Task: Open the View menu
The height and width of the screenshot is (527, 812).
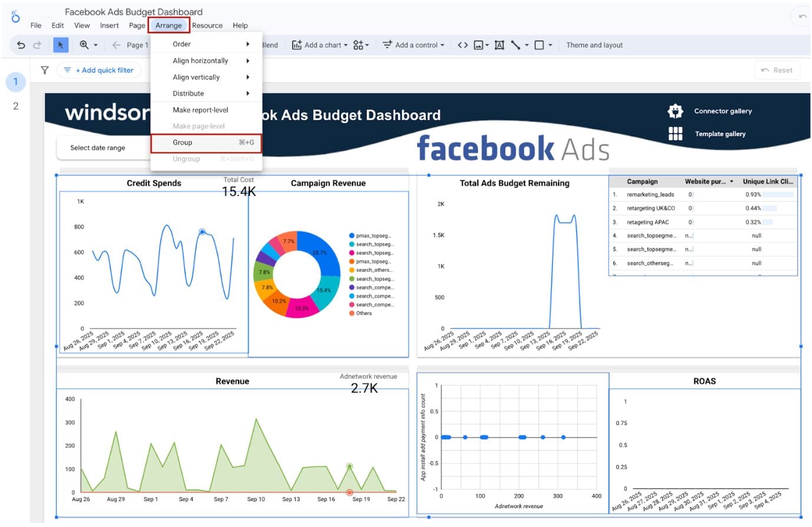Action: pyautogui.click(x=82, y=25)
